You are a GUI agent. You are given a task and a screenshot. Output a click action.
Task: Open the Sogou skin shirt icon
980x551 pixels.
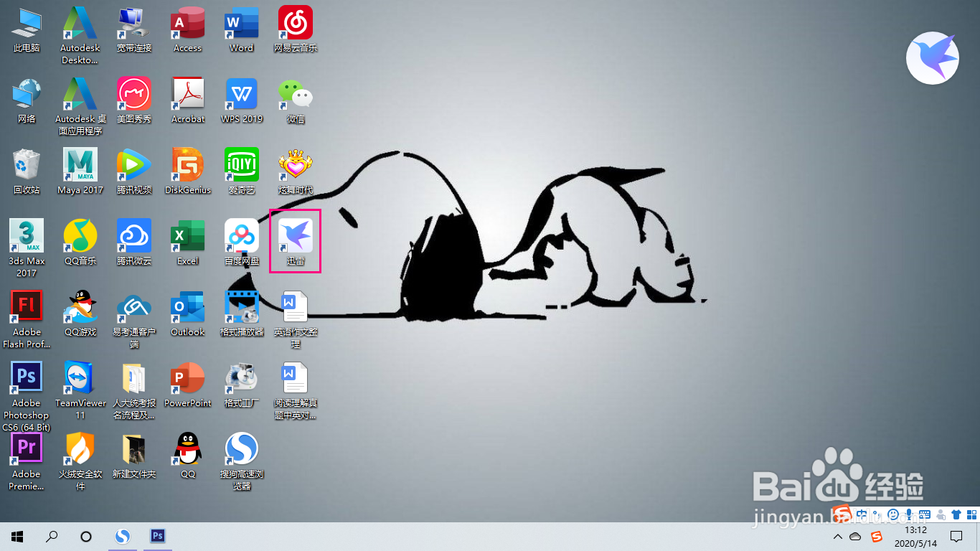tap(956, 514)
